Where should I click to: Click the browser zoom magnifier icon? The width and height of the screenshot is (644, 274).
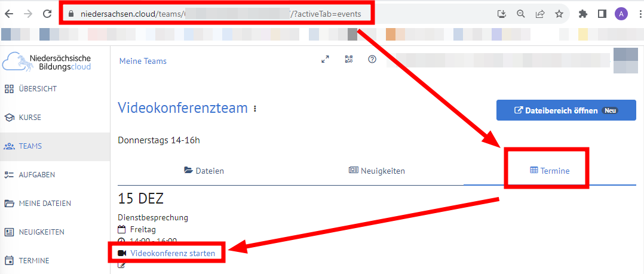tap(520, 14)
